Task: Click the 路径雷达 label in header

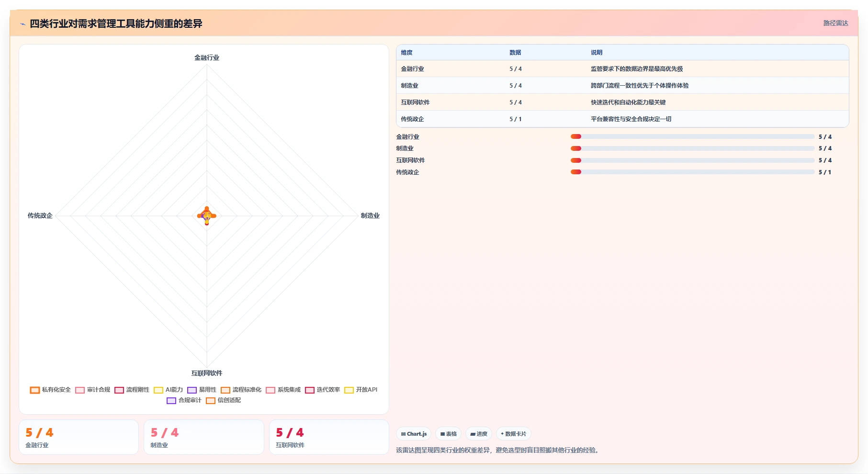Action: 835,23
